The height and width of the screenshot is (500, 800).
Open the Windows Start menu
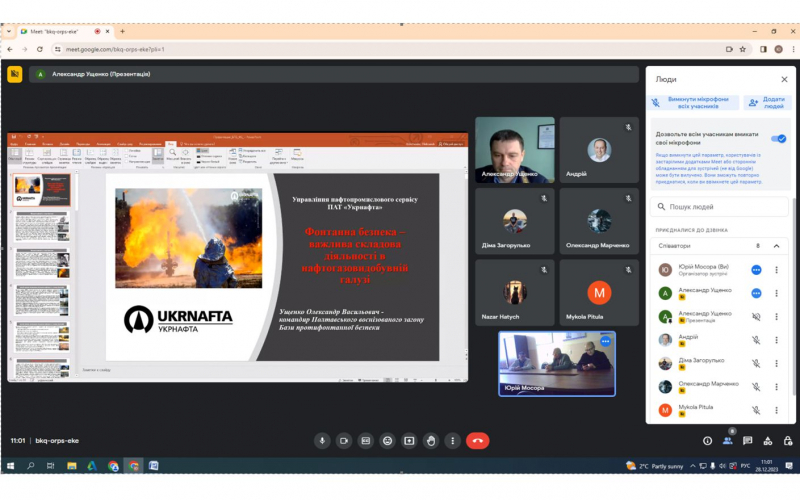(10, 466)
